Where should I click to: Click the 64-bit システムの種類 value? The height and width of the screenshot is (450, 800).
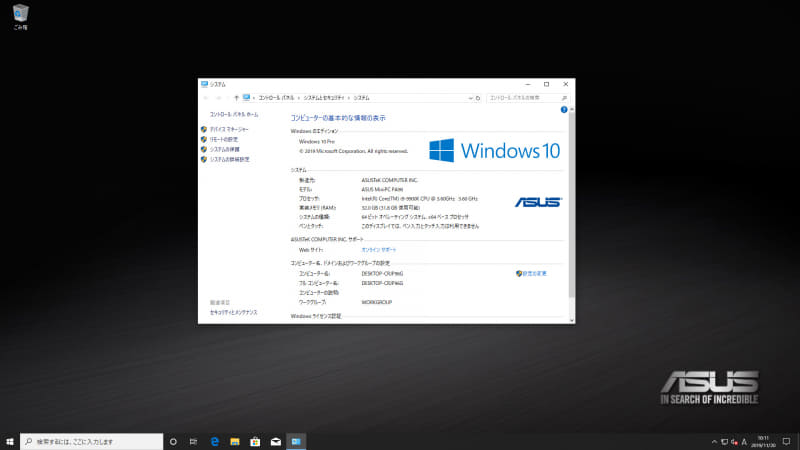pyautogui.click(x=415, y=217)
